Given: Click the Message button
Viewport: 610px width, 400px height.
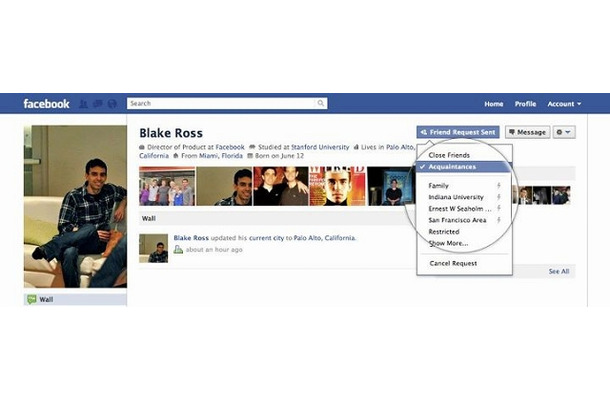Looking at the screenshot, I should pos(528,132).
